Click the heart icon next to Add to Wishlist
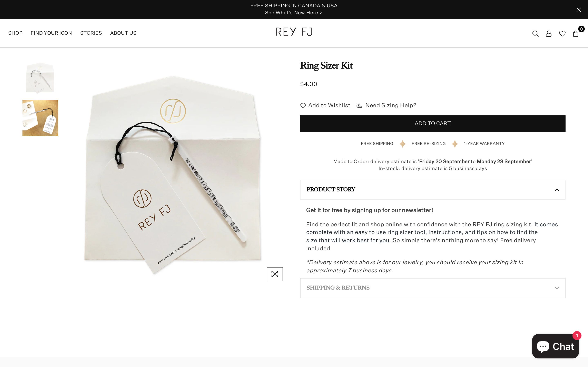Image resolution: width=588 pixels, height=367 pixels. [303, 105]
